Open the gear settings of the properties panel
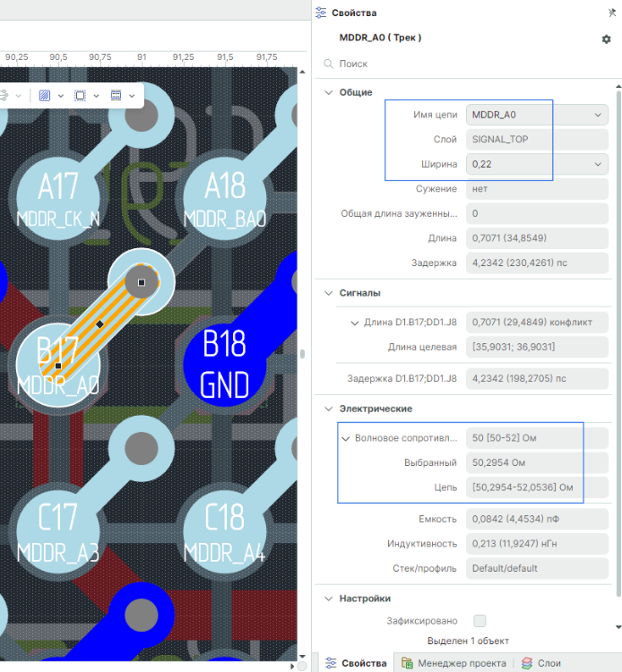Screen dimensions: 622x672 coord(606,39)
